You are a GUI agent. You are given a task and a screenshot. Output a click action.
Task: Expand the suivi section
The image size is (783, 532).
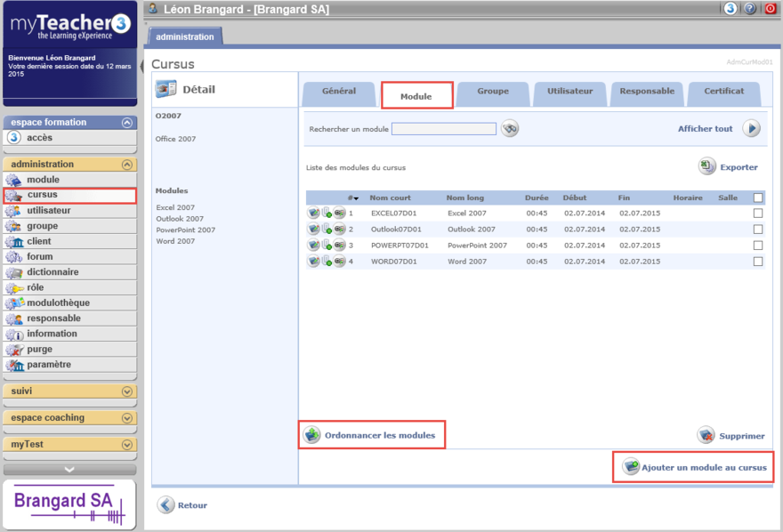pos(127,391)
